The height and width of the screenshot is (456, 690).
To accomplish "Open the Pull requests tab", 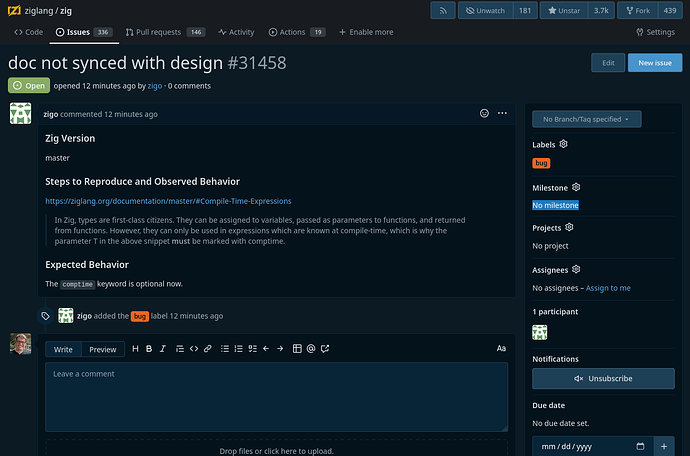I will 165,32.
